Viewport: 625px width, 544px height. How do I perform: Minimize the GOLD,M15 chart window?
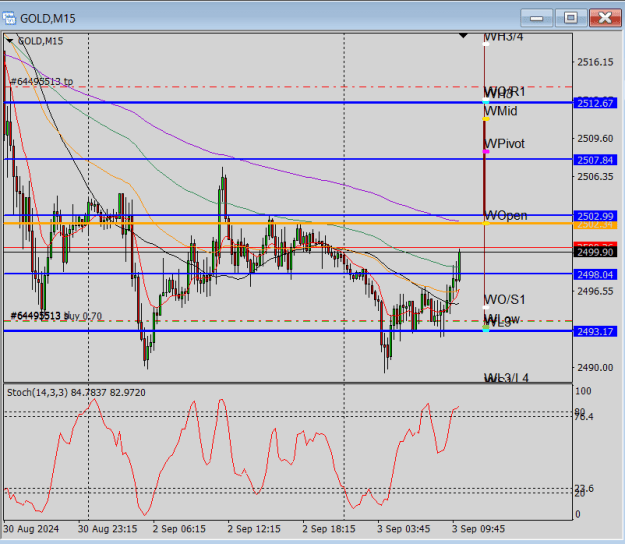point(537,18)
